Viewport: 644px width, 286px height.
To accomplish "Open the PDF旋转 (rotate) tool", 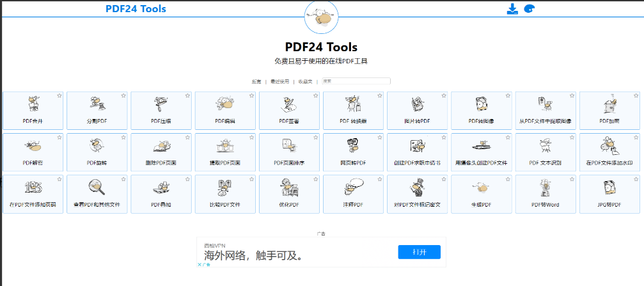I will (x=97, y=152).
